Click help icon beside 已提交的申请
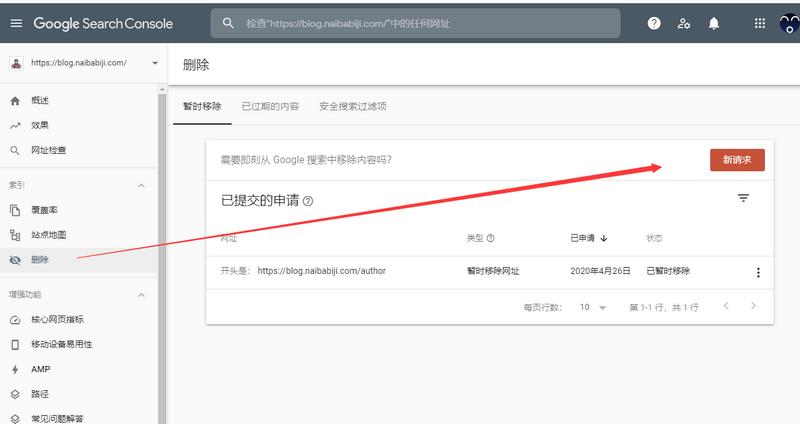 tap(308, 201)
